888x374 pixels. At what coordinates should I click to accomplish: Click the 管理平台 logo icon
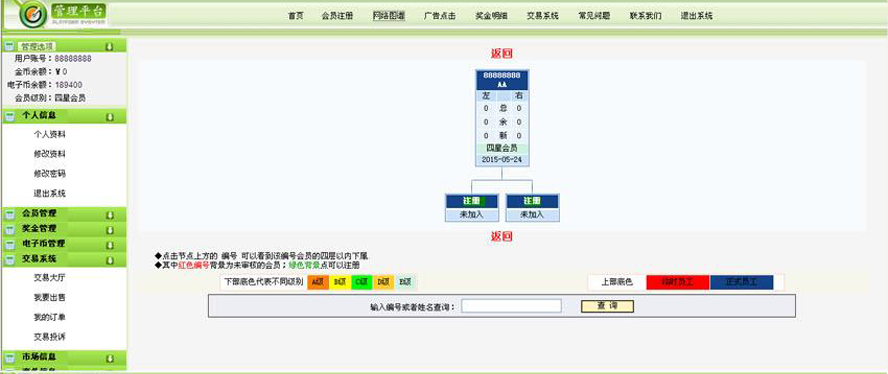[33, 15]
